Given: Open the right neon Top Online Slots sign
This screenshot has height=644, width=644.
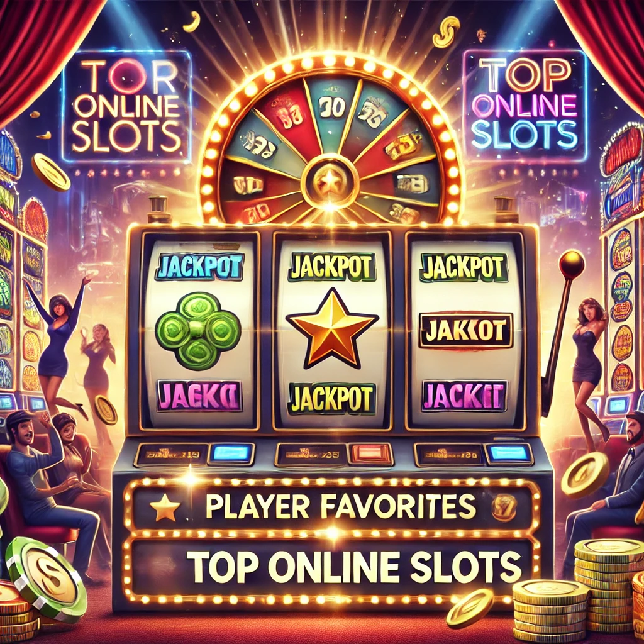Looking at the screenshot, I should pos(525,105).
